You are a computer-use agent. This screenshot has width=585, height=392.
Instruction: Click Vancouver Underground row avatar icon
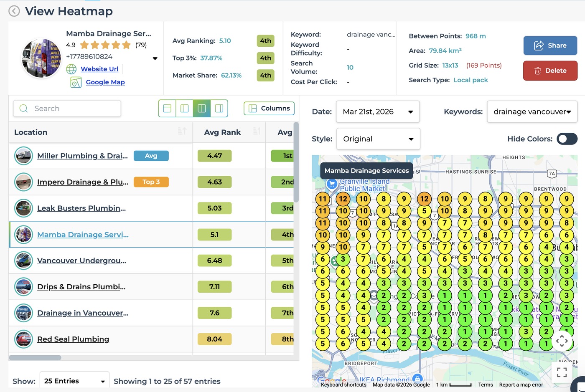coord(23,261)
